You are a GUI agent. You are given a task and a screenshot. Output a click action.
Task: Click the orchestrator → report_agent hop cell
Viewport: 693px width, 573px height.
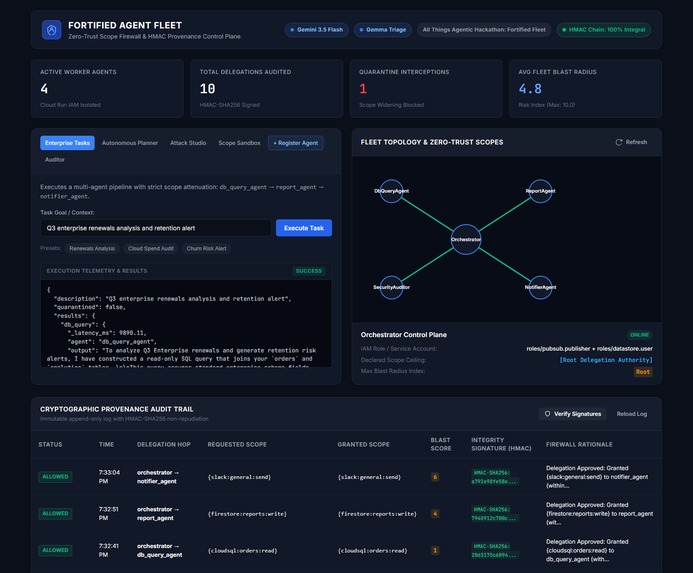[x=158, y=513]
